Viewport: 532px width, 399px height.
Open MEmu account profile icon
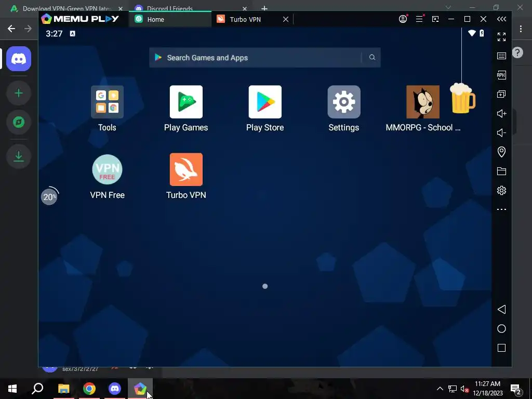click(x=403, y=19)
